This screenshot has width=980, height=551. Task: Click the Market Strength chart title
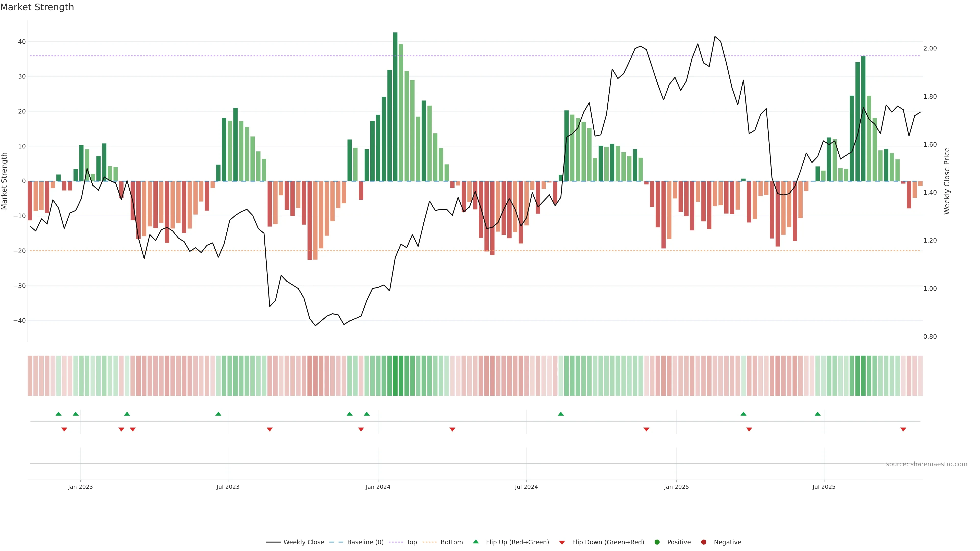coord(37,7)
